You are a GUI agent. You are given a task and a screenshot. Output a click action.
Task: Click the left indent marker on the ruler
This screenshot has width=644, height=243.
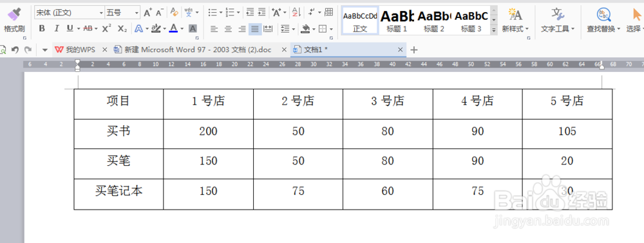[x=77, y=68]
